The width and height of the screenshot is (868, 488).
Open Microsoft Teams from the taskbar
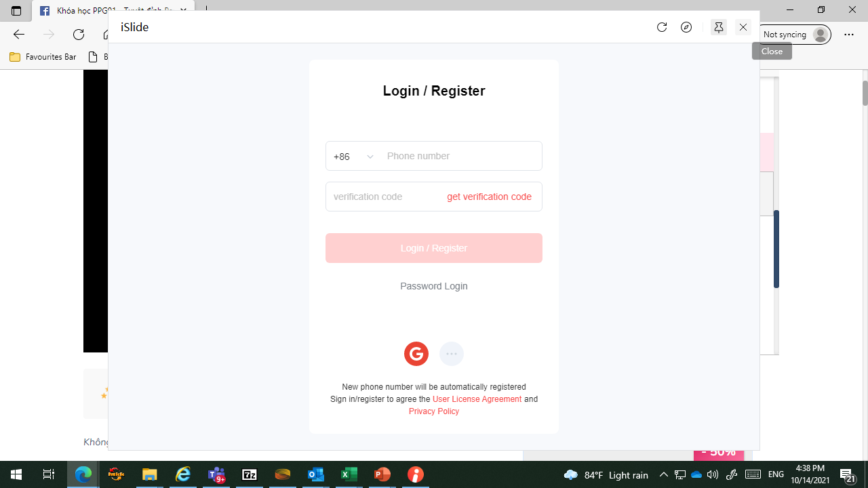click(x=216, y=474)
